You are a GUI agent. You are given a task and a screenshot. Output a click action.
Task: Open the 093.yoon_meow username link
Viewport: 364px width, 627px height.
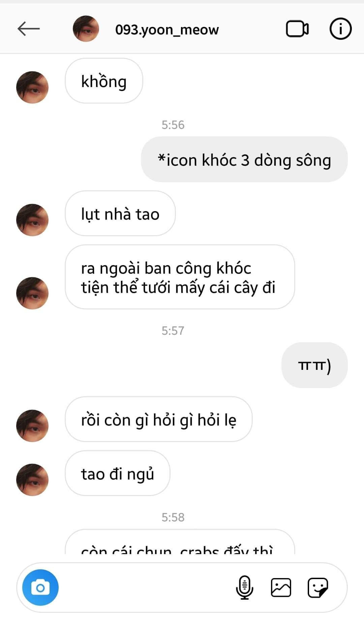click(x=167, y=30)
